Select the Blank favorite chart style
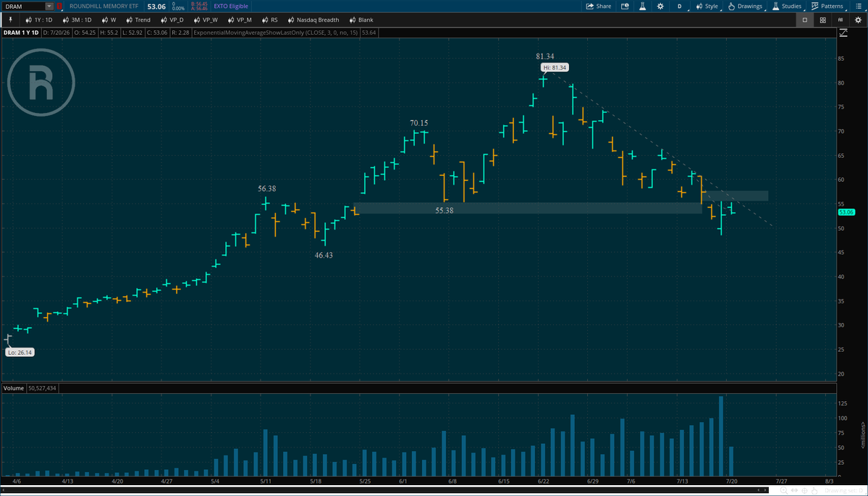This screenshot has width=868, height=496. click(361, 20)
